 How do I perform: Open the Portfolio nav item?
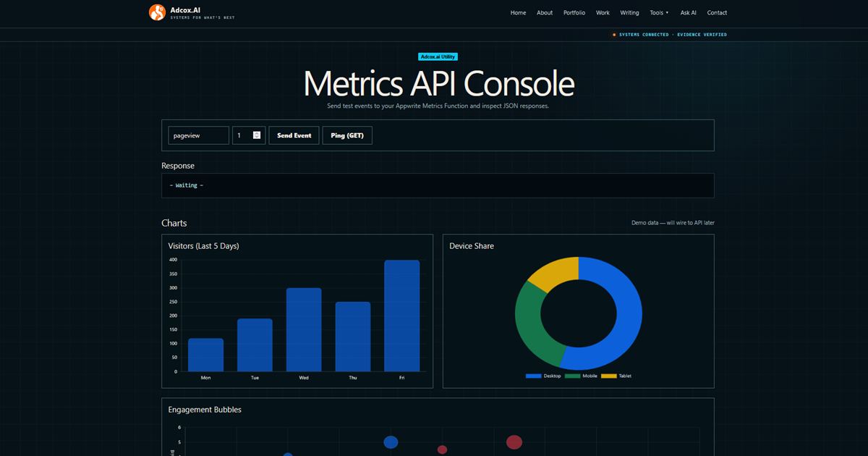pos(574,12)
